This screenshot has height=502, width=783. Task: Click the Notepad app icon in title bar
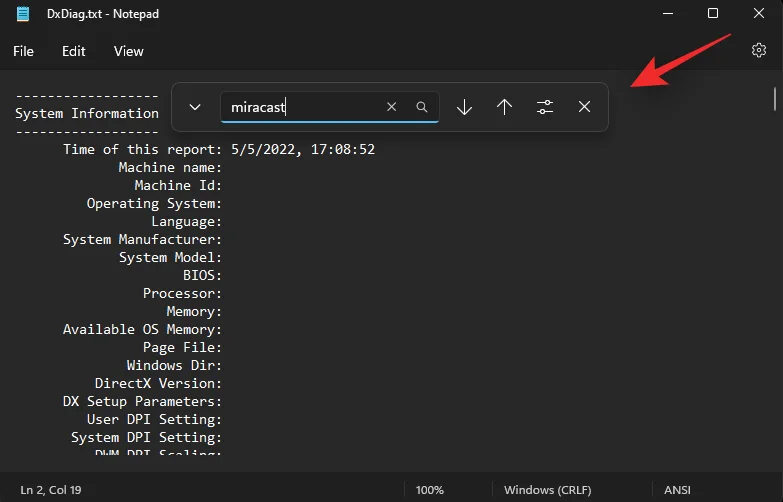tap(23, 13)
